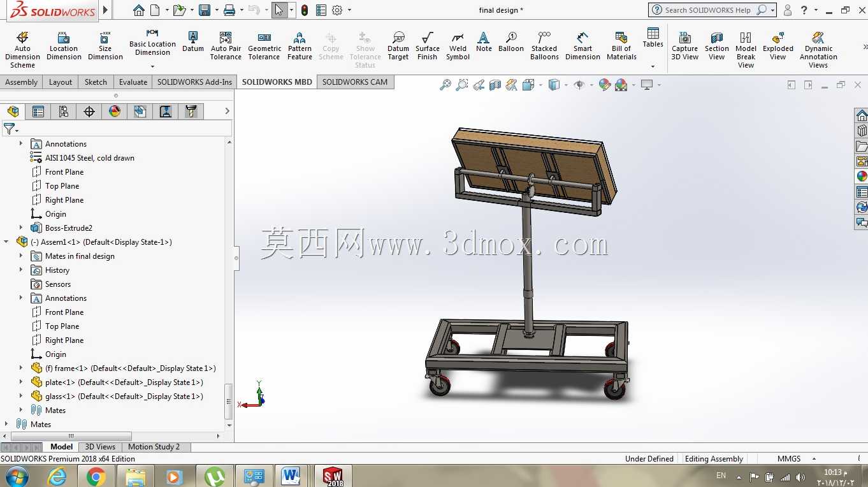Open Google Chrome from the taskbar
The height and width of the screenshot is (487, 868).
96,476
